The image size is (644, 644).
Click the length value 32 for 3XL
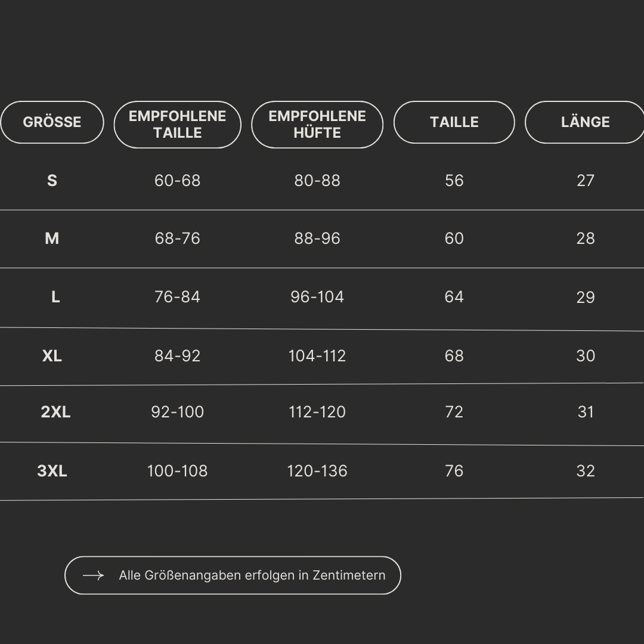pyautogui.click(x=586, y=471)
